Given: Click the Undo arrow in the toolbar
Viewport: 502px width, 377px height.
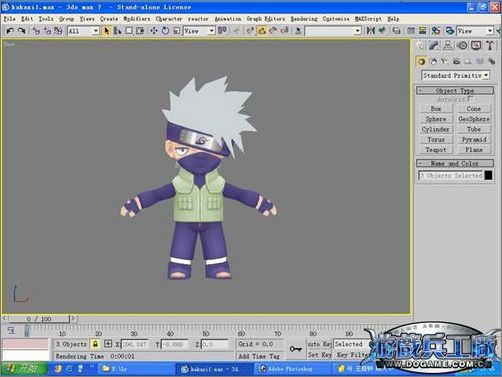Looking at the screenshot, I should (x=10, y=31).
